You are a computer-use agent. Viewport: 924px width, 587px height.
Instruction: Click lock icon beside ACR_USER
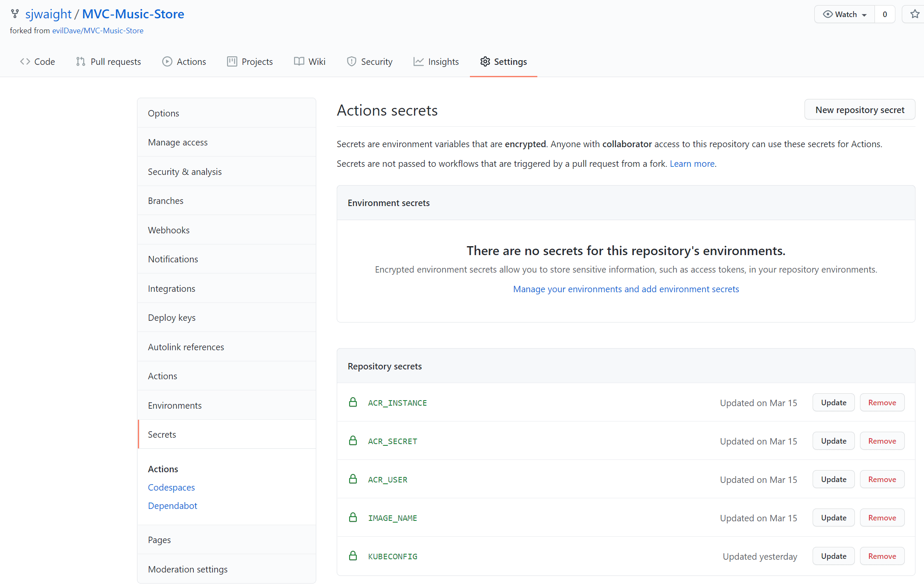(x=353, y=479)
